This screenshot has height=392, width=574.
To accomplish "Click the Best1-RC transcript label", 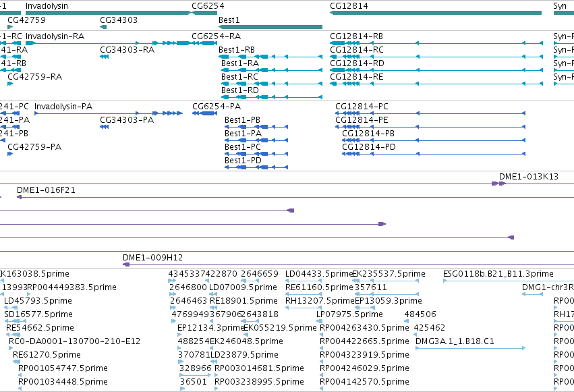I will pyautogui.click(x=239, y=77).
